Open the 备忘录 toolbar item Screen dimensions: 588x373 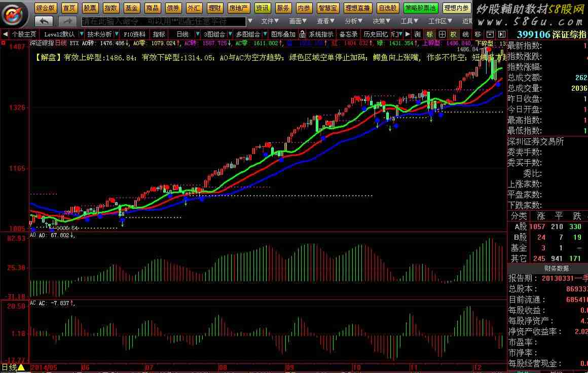click(348, 34)
